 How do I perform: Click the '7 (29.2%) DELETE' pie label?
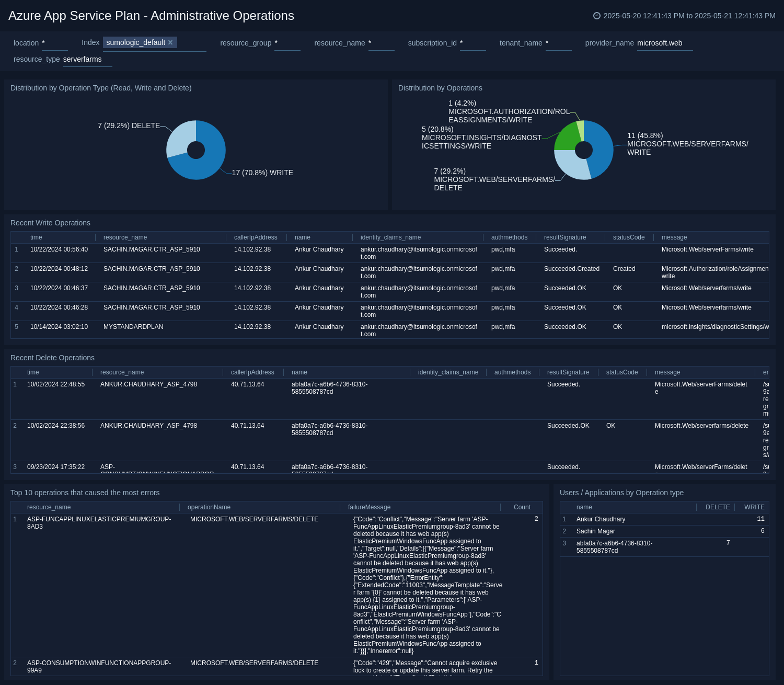129,125
